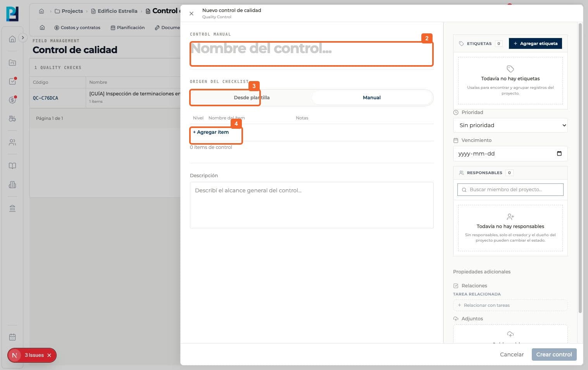Click the dialog vertical scrollbar

pyautogui.click(x=580, y=168)
